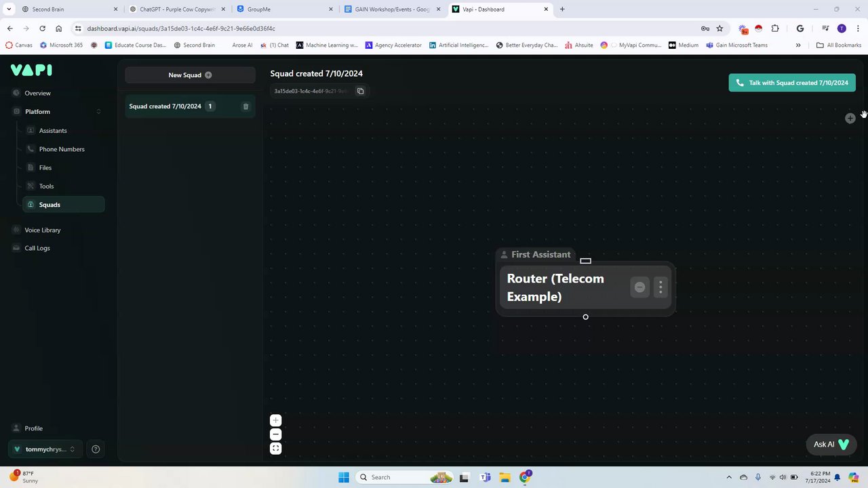Click Talk with Squad created 7/10/2024
This screenshot has height=488, width=868.
791,83
